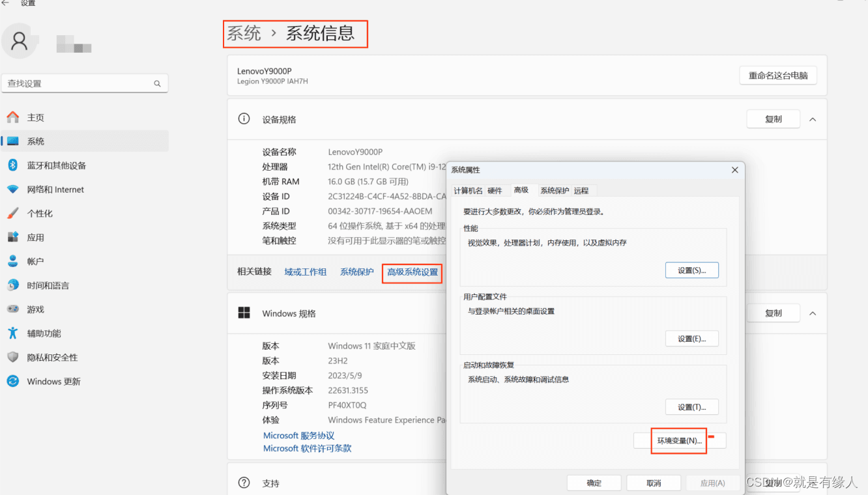Click the 支持 question mark icon
This screenshot has width=868, height=495.
click(244, 483)
